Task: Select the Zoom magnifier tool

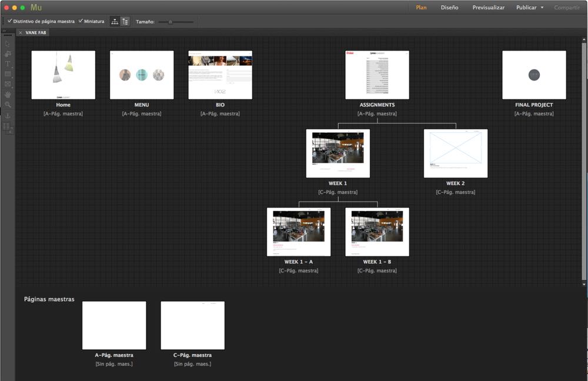Action: 8,105
